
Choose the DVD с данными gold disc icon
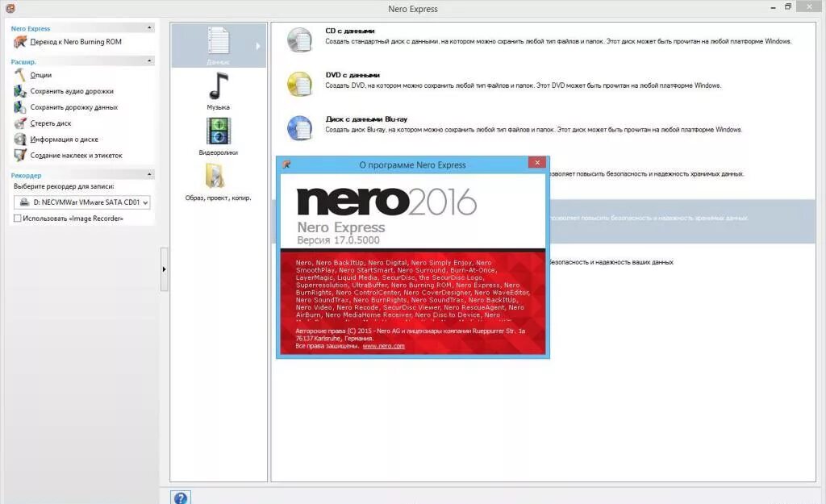[299, 84]
